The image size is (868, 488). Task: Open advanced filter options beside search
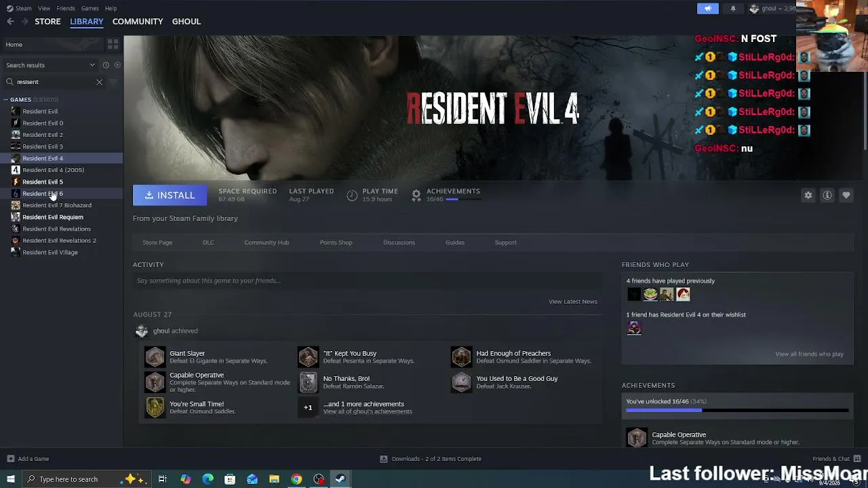click(113, 82)
